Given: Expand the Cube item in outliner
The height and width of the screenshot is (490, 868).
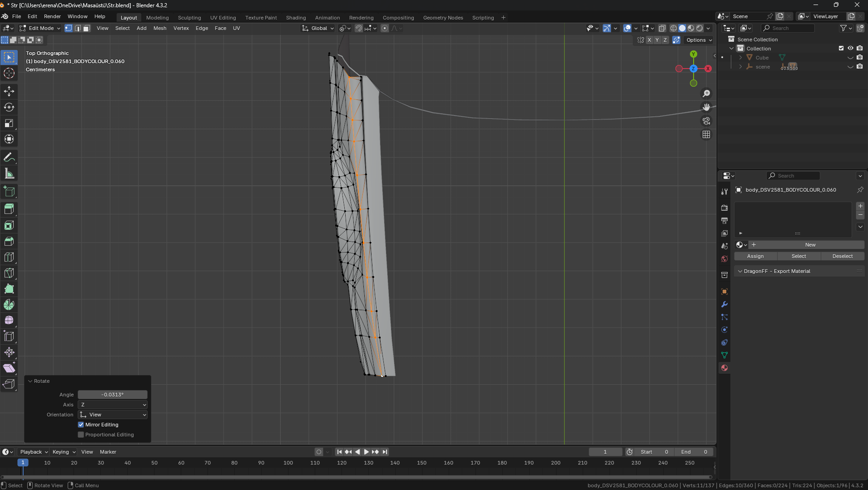Looking at the screenshot, I should click(740, 58).
